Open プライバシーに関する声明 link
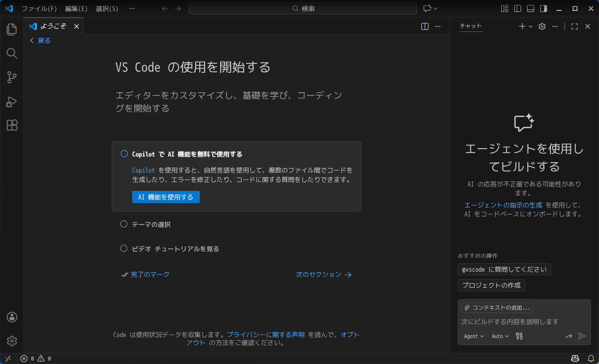The width and height of the screenshot is (599, 364). pyautogui.click(x=266, y=335)
